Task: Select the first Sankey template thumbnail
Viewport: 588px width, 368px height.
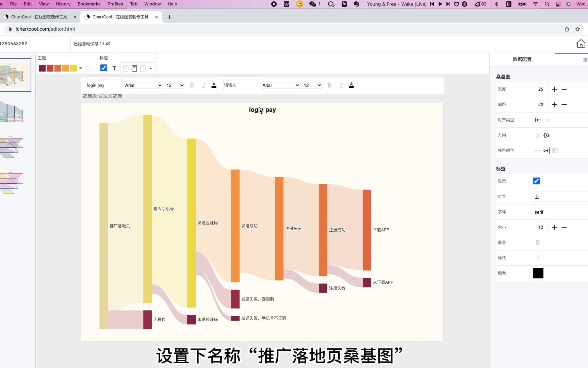Action: tap(15, 75)
